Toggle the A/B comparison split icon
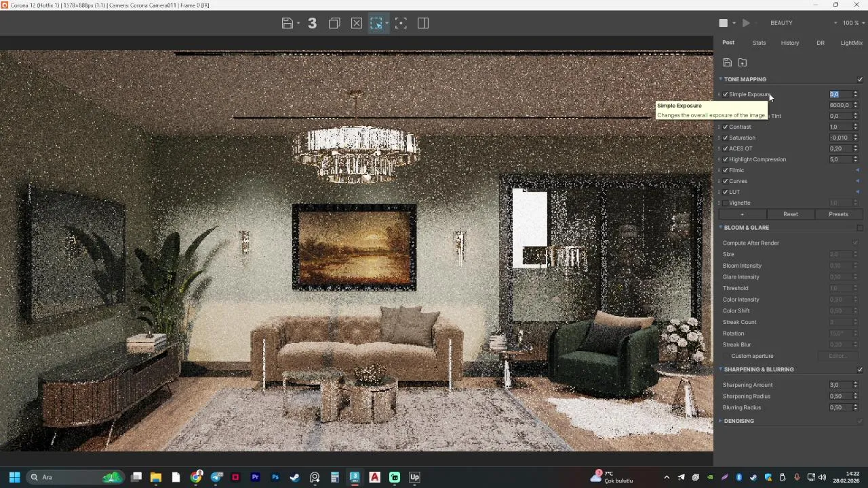The image size is (868, 488). [x=423, y=23]
